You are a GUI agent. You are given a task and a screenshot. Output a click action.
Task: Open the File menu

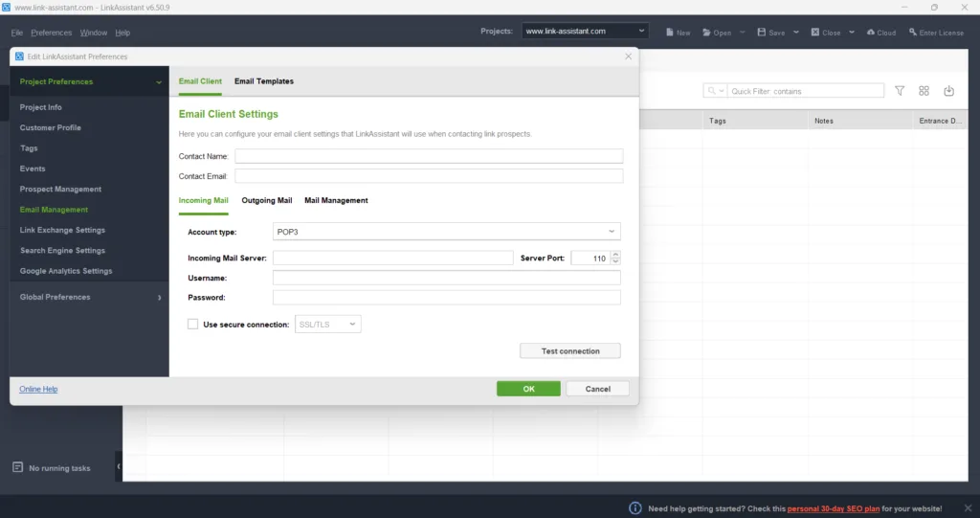tap(17, 33)
